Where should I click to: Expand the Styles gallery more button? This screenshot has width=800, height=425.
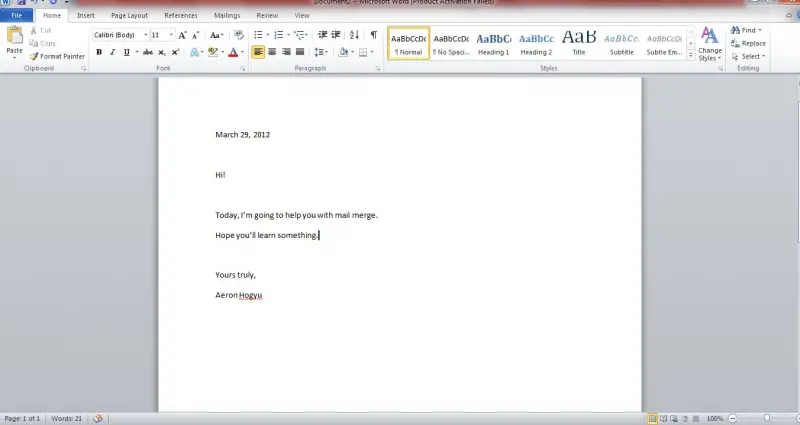coord(691,56)
